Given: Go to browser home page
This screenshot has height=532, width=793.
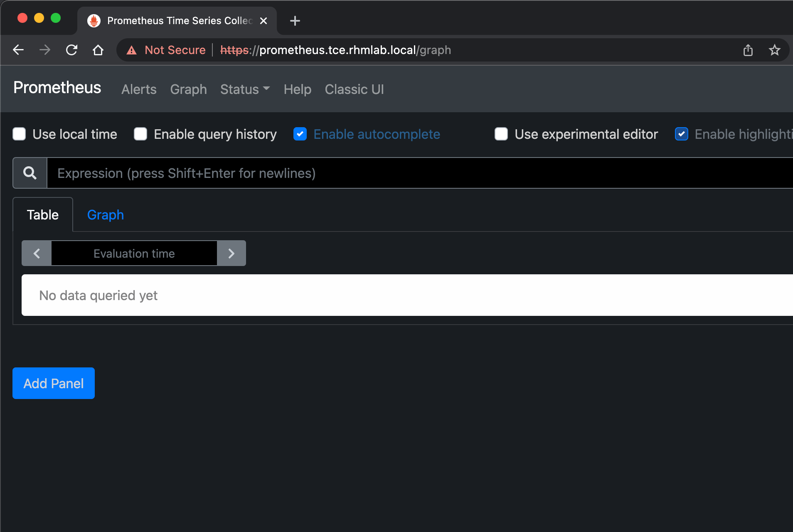Looking at the screenshot, I should (98, 50).
